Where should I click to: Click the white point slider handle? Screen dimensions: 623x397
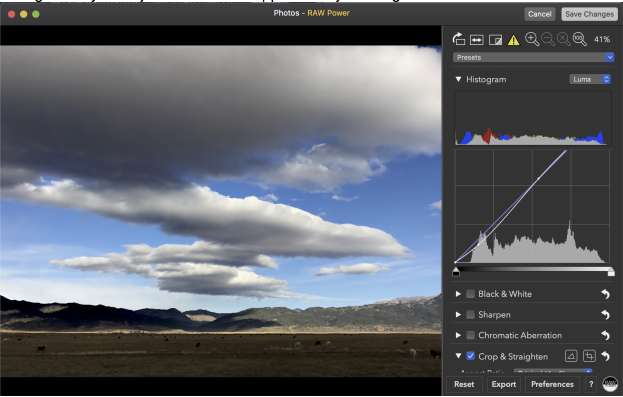point(611,272)
